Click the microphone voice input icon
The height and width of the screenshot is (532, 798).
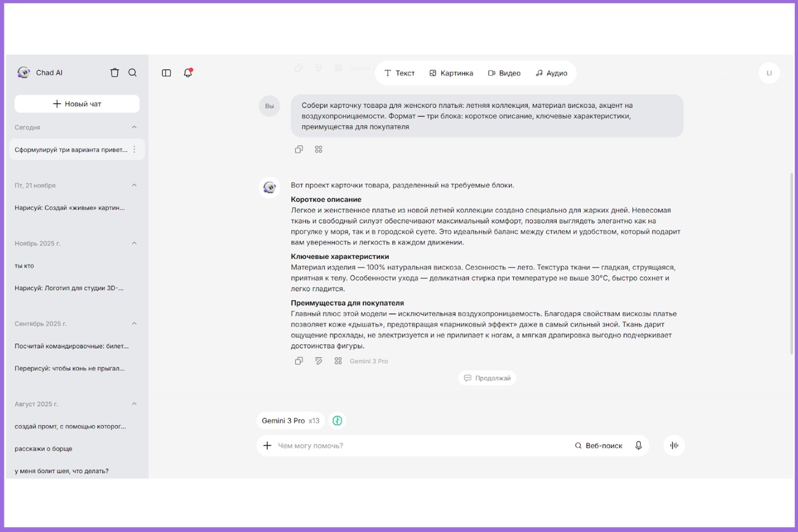[x=638, y=445]
